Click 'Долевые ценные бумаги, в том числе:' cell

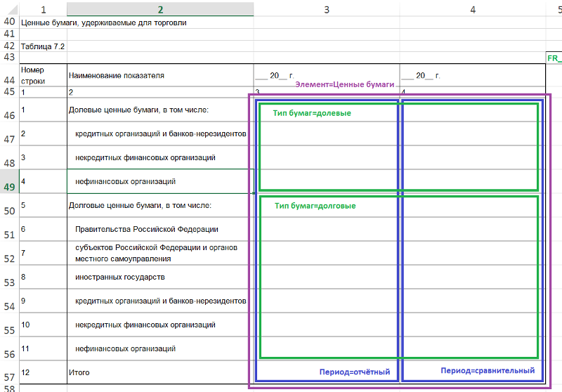tap(160, 110)
